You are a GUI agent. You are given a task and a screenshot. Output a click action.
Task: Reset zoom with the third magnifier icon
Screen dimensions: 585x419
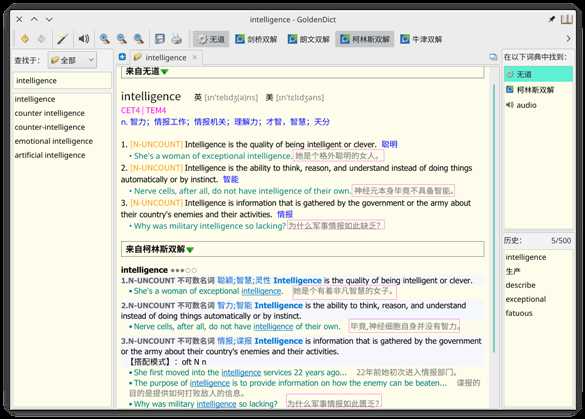click(139, 39)
